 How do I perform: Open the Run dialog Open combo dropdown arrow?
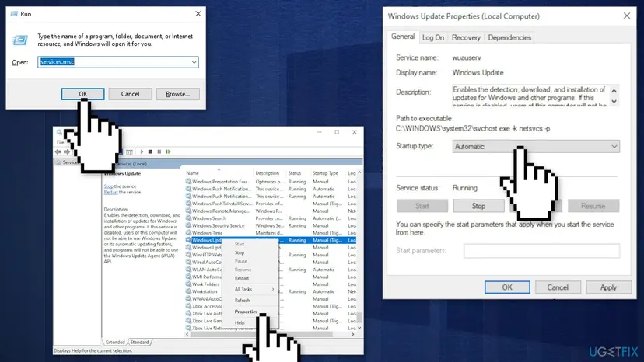194,62
